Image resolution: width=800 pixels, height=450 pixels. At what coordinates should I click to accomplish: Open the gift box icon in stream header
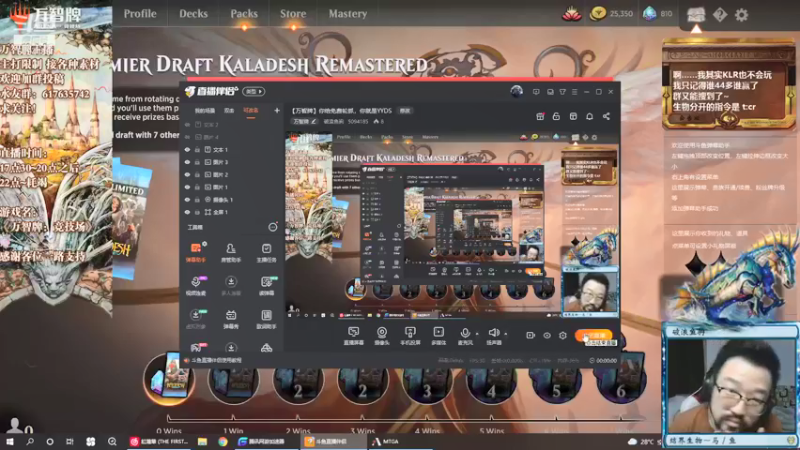(x=540, y=116)
